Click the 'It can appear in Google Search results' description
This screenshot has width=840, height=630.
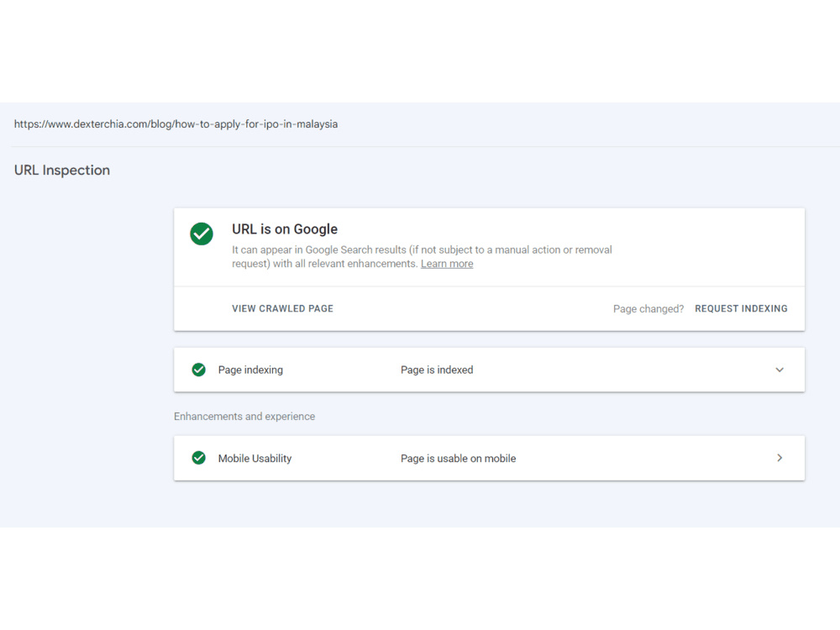tap(422, 256)
